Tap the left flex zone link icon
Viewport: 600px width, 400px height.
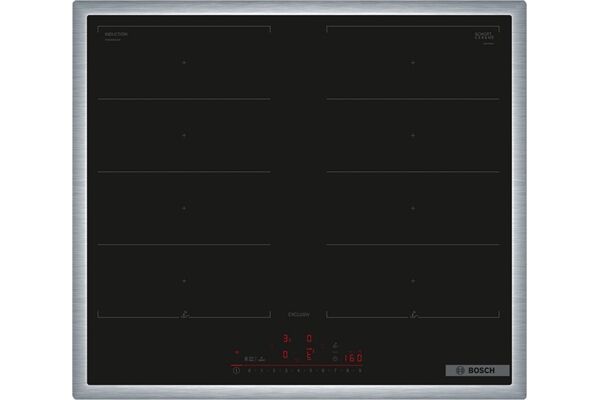pos(183,317)
